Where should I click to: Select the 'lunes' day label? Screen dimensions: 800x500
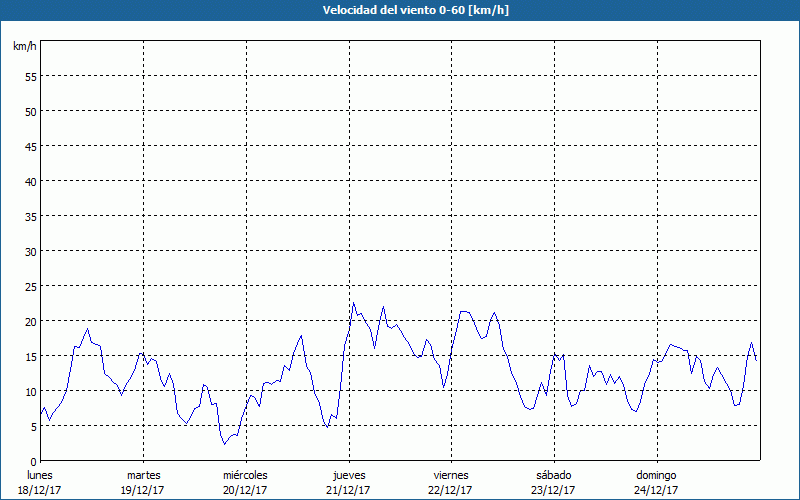(40, 475)
